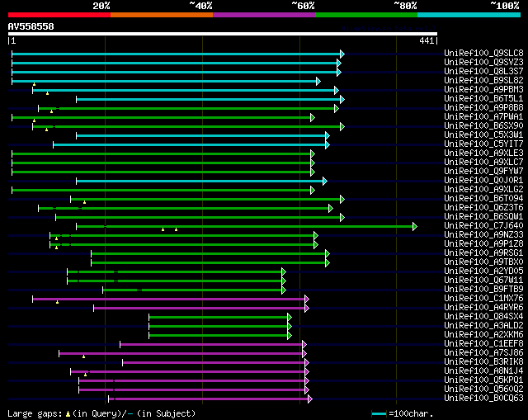Click the UniRef100_B9SL82 label
Screen dimensions: 528x420
[x=483, y=81]
